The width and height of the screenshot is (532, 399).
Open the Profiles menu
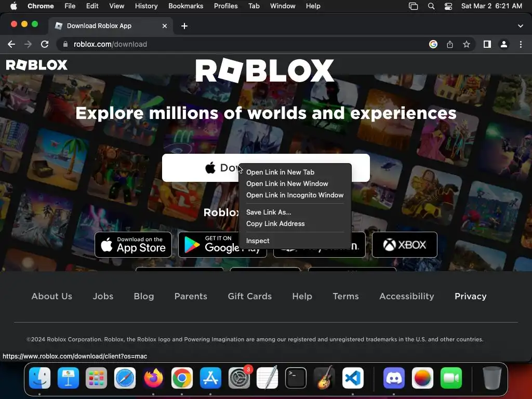coord(225,6)
